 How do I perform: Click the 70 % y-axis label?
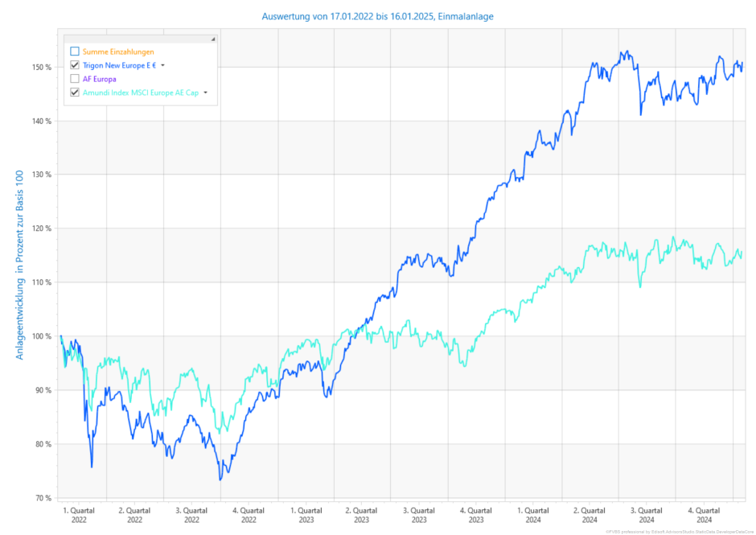(44, 498)
